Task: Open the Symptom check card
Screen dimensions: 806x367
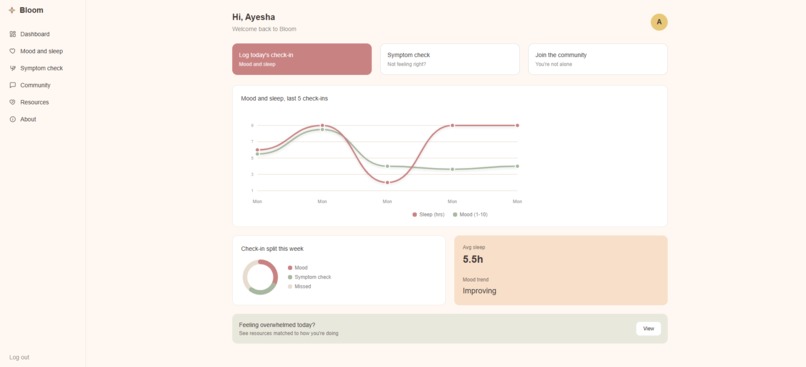Action: click(x=450, y=59)
